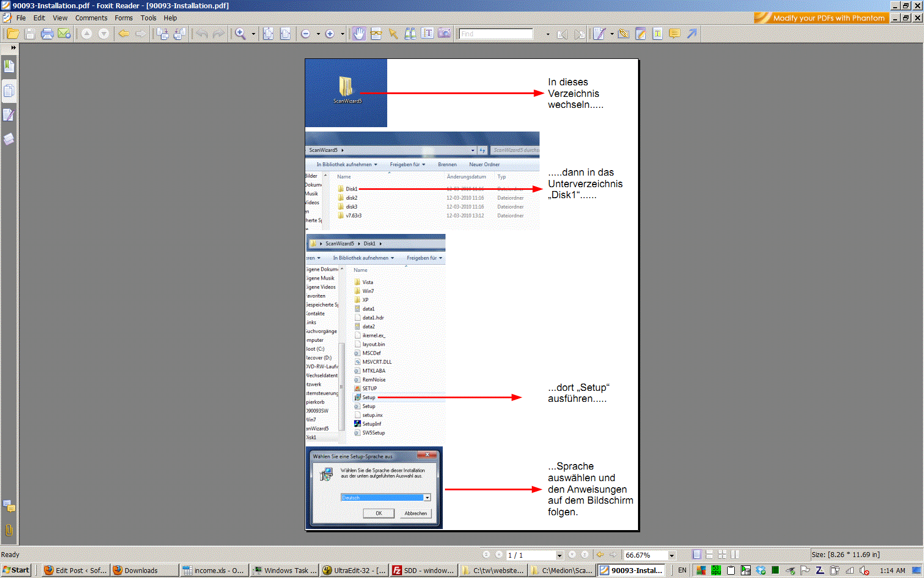Viewport: 924px width, 578px height.
Task: Click the Windows Start button
Action: click(x=16, y=570)
